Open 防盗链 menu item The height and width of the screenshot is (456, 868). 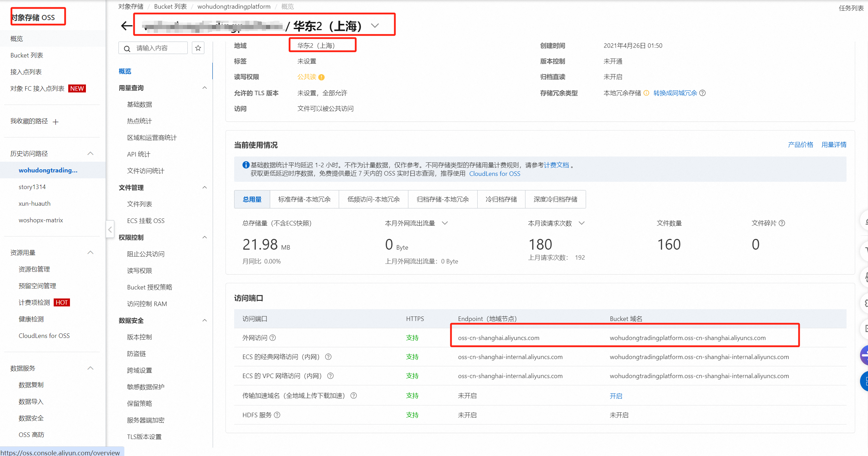[x=136, y=354]
